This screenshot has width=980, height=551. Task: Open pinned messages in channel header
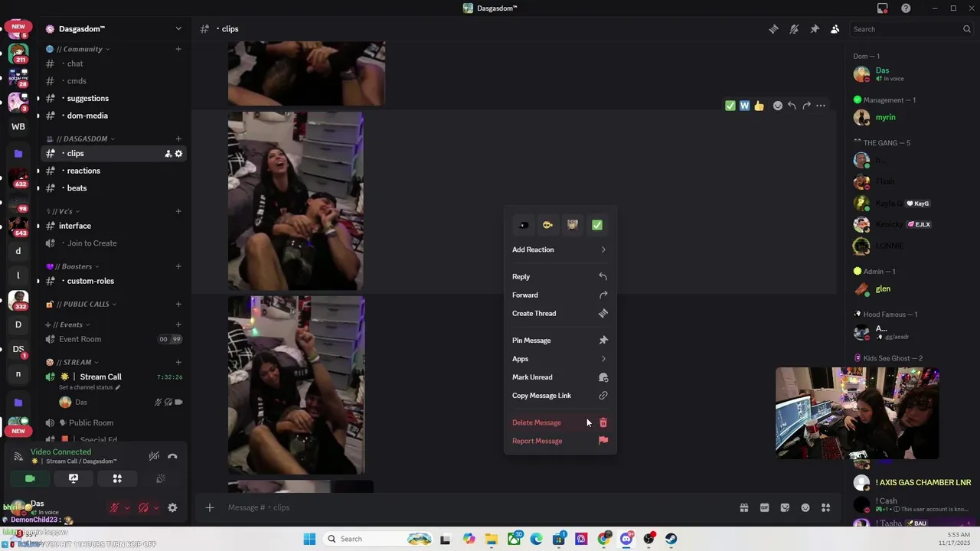pos(815,29)
